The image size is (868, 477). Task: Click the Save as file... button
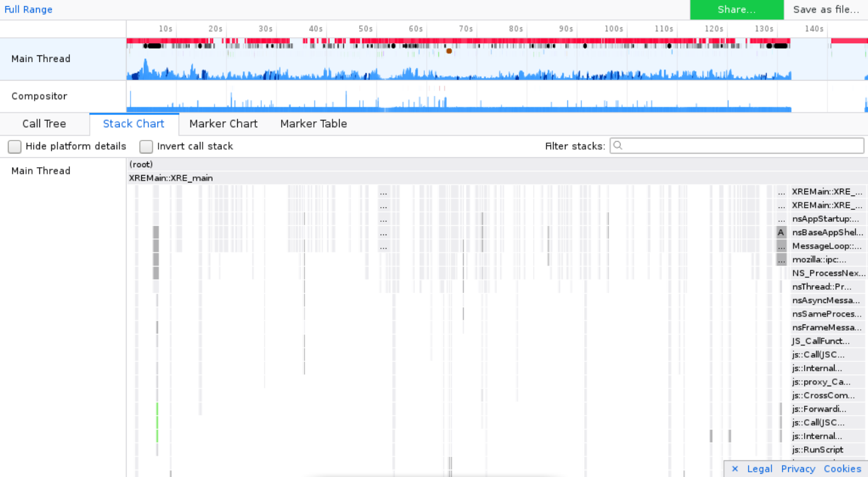click(x=825, y=9)
